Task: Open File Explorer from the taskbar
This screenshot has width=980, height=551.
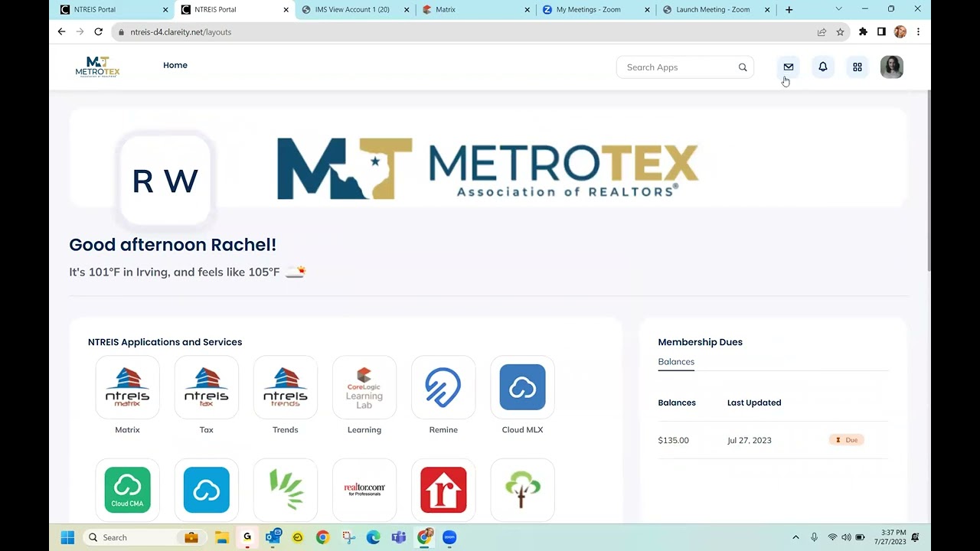Action: (x=221, y=537)
